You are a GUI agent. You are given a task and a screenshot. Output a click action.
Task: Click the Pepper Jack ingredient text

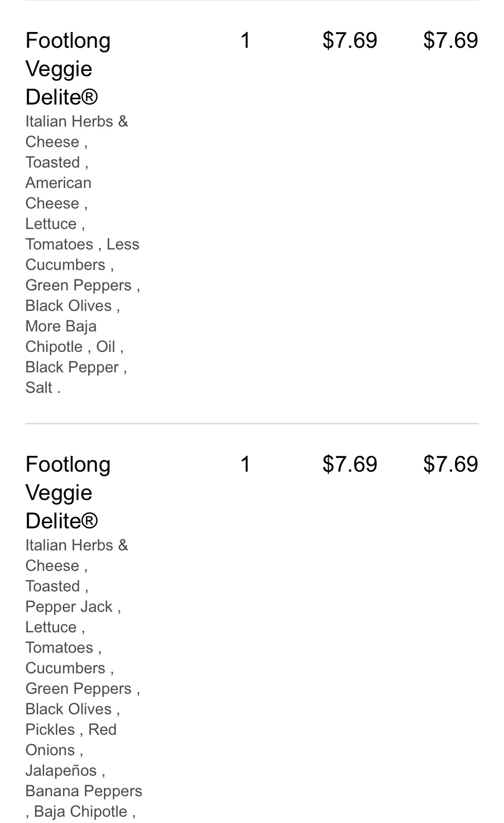click(69, 607)
